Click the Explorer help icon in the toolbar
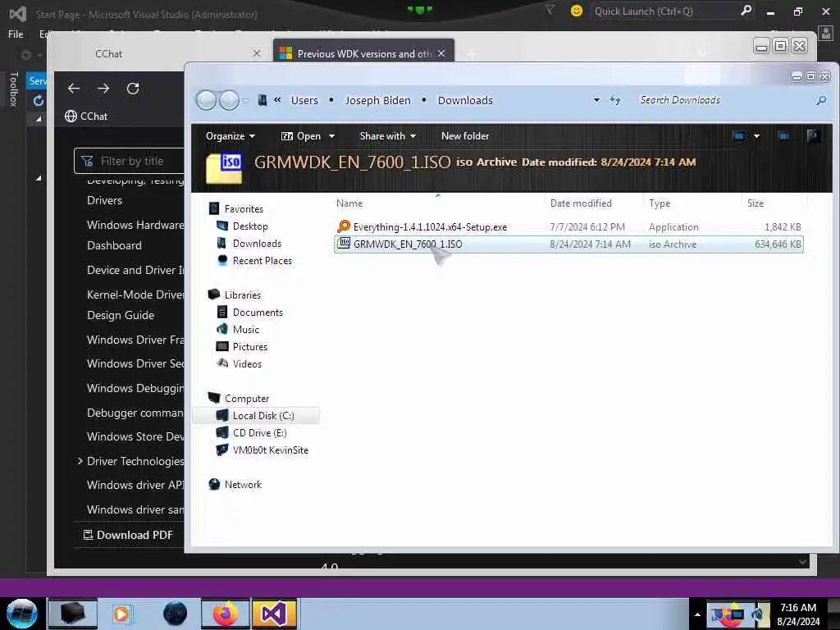 [813, 136]
